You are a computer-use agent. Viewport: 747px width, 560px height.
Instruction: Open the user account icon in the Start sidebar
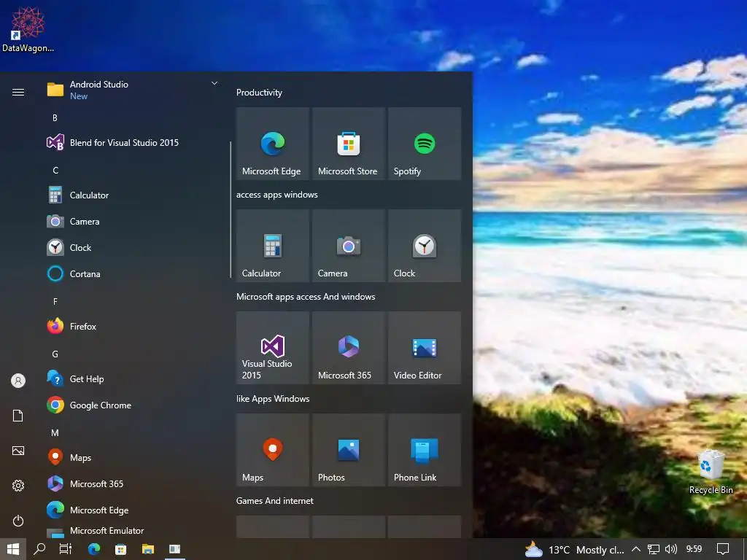18,381
